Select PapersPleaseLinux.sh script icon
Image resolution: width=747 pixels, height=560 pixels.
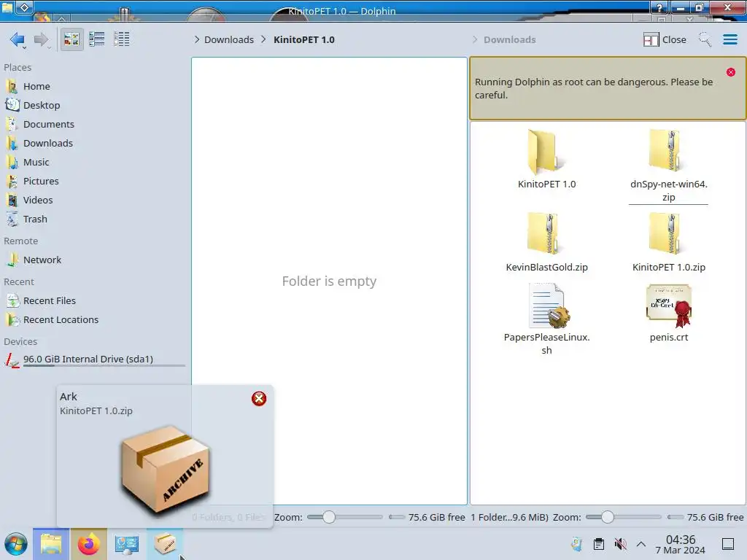[548, 306]
